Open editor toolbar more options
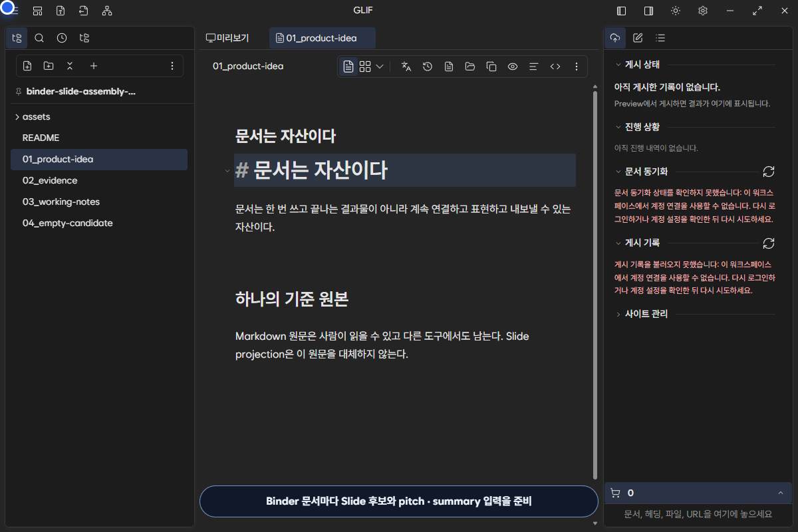798x532 pixels. tap(577, 66)
